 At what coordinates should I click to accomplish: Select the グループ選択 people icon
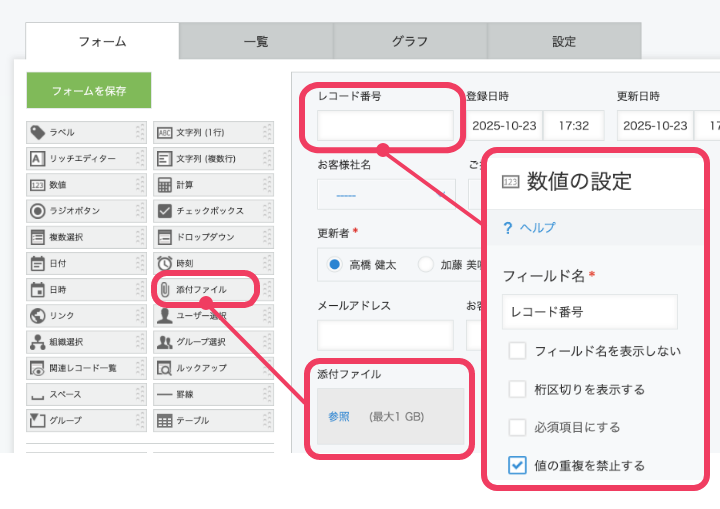pyautogui.click(x=164, y=342)
